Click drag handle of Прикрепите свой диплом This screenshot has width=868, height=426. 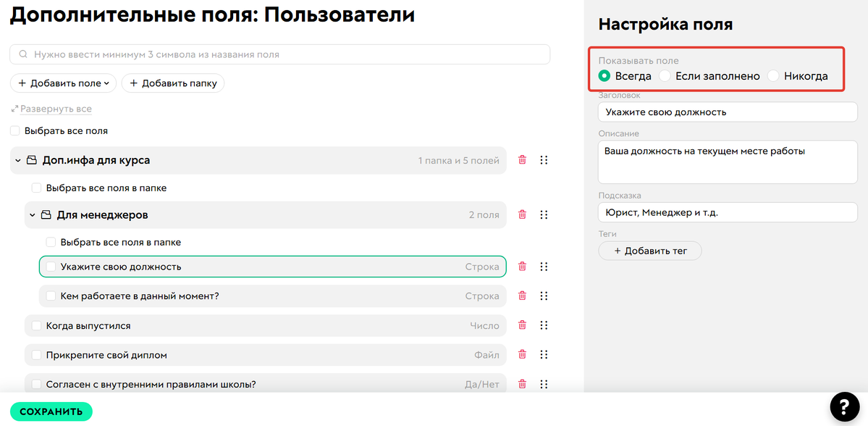[544, 354]
